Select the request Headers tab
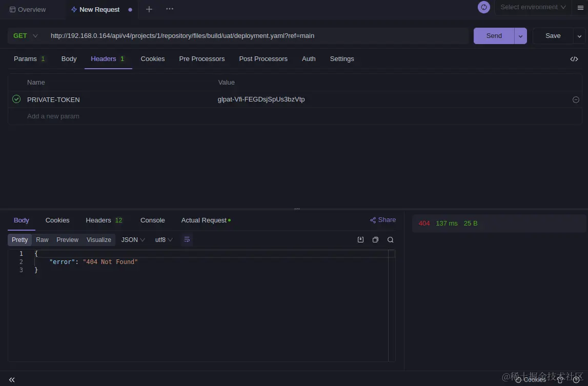 pos(108,59)
